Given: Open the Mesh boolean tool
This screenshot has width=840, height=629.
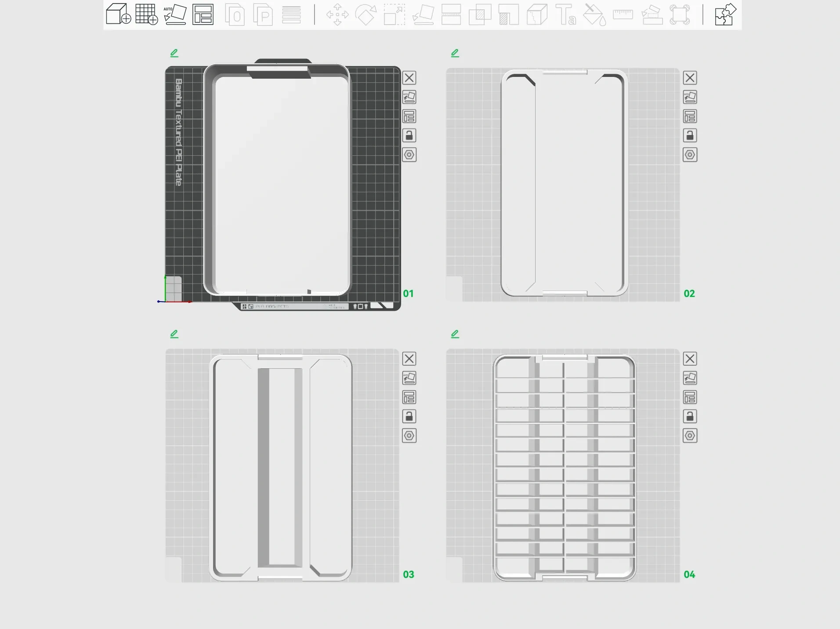Looking at the screenshot, I should 480,15.
